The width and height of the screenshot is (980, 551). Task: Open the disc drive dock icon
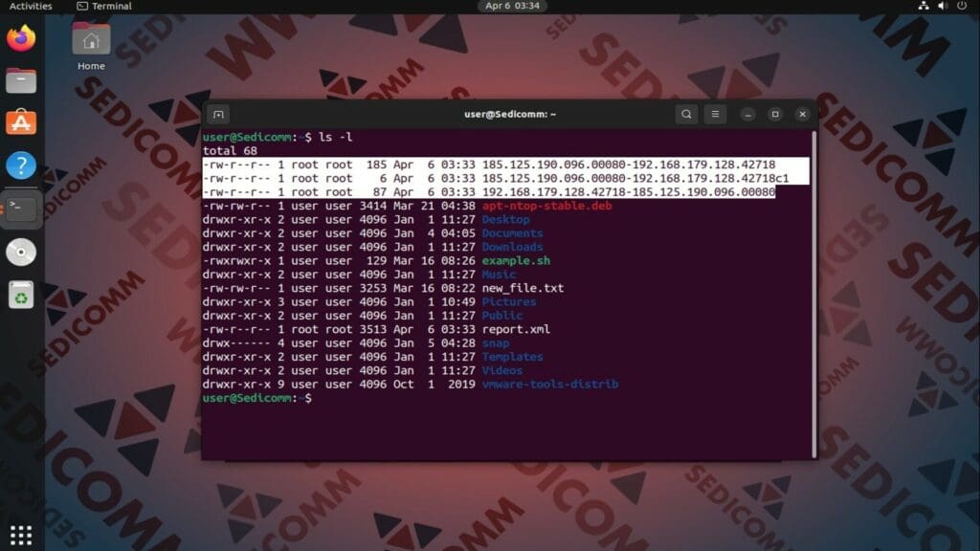21,252
